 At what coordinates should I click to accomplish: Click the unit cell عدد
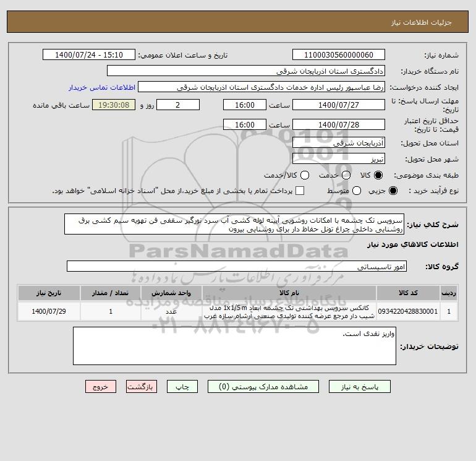click(x=171, y=311)
